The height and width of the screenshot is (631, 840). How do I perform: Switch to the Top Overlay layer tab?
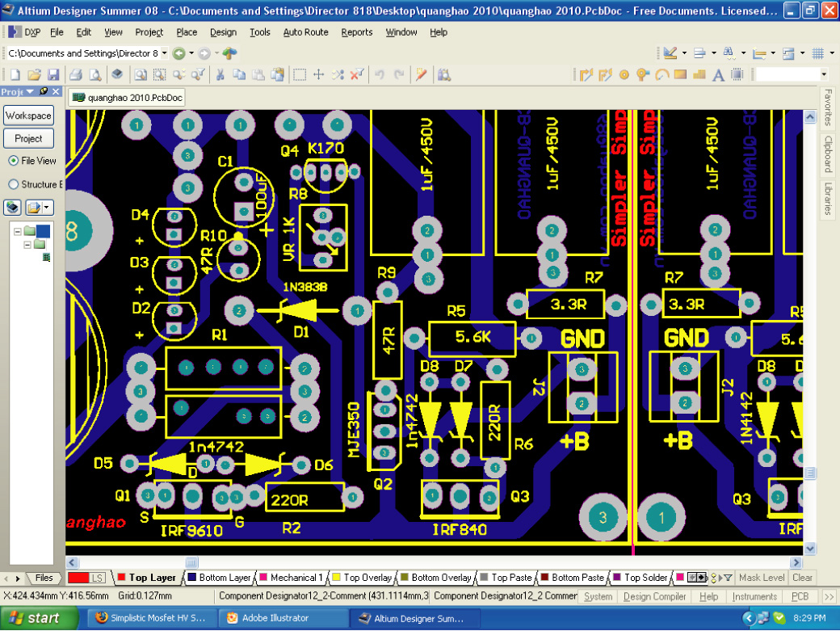point(363,578)
